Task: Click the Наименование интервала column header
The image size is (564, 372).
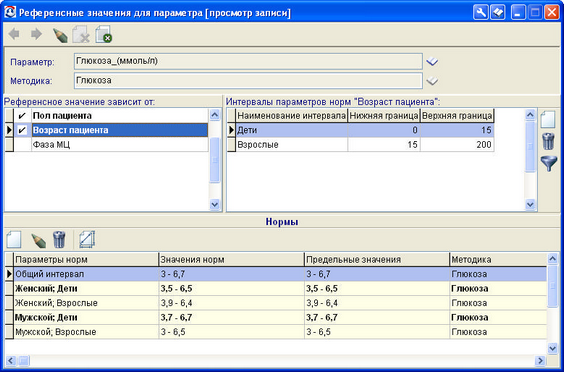Action: coord(291,116)
